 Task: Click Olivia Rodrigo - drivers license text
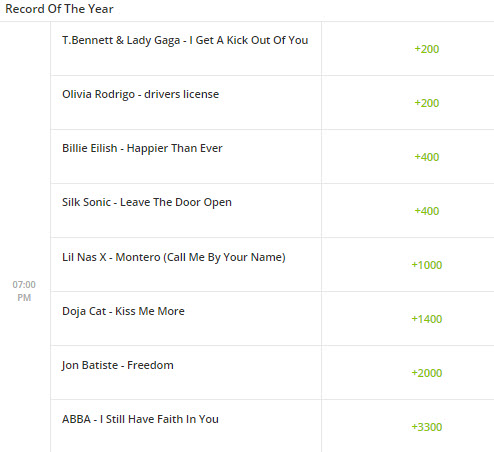(140, 94)
